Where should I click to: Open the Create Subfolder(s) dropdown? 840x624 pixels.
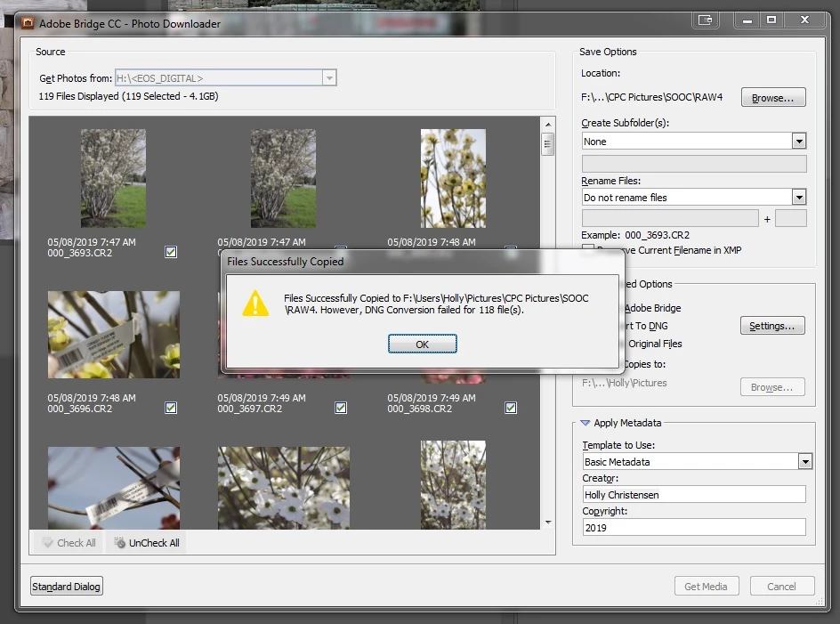coord(799,142)
